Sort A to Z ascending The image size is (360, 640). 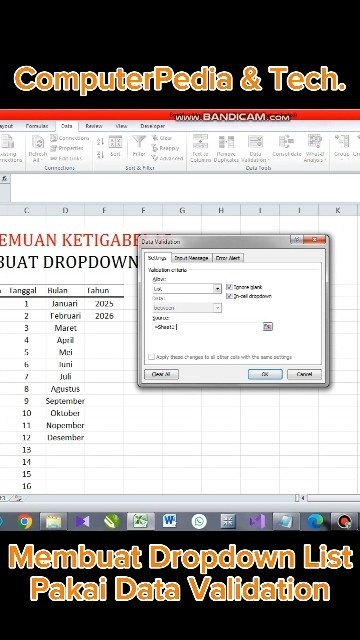(100, 142)
